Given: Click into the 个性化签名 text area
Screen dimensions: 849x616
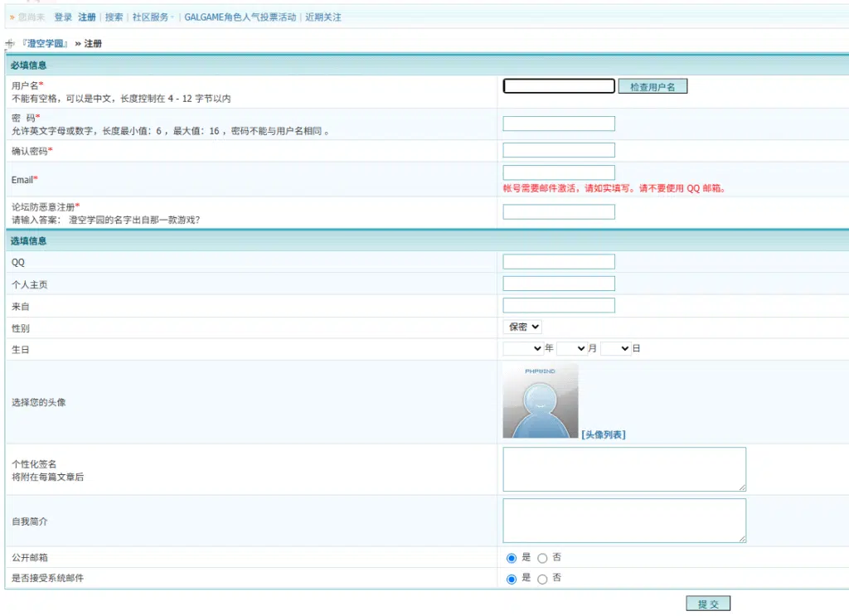Looking at the screenshot, I should click(x=623, y=469).
